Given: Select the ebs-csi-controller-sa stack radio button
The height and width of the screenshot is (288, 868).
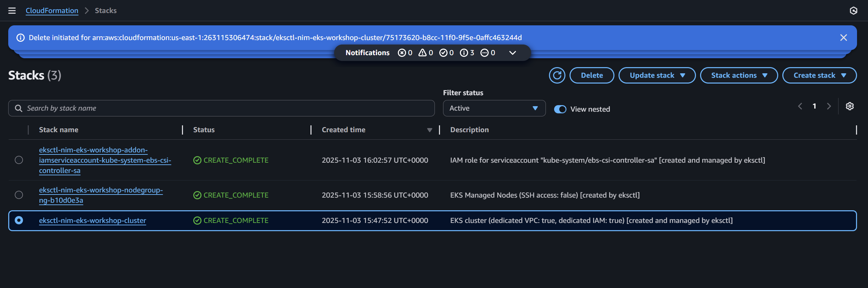Looking at the screenshot, I should pos(19,160).
